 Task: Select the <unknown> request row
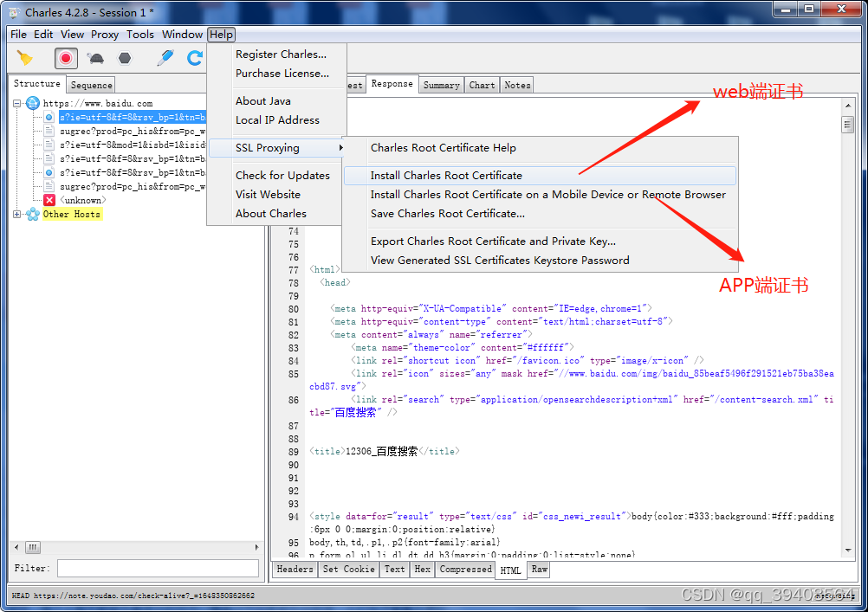[x=82, y=200]
